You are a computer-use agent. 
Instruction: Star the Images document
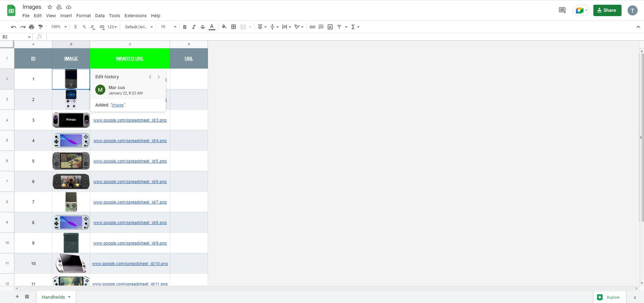click(50, 7)
